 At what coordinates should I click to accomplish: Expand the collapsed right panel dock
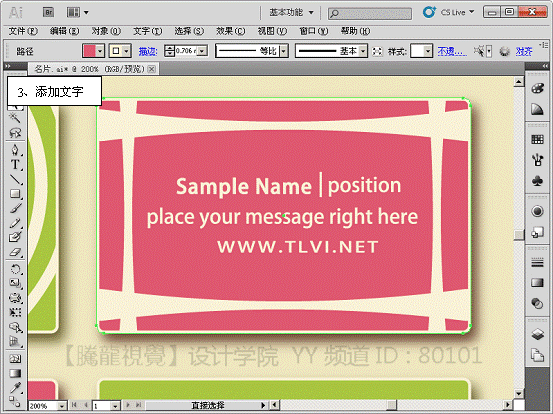[545, 66]
